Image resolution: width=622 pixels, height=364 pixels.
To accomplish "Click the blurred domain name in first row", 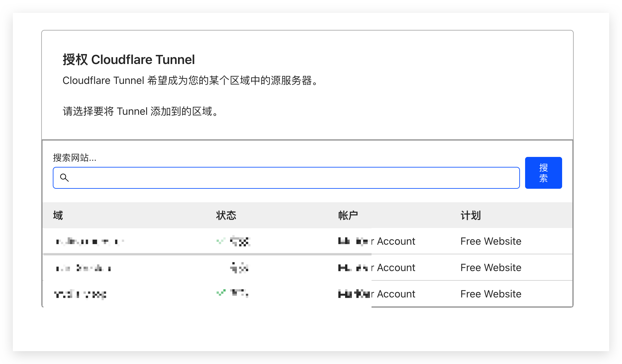I will click(90, 241).
